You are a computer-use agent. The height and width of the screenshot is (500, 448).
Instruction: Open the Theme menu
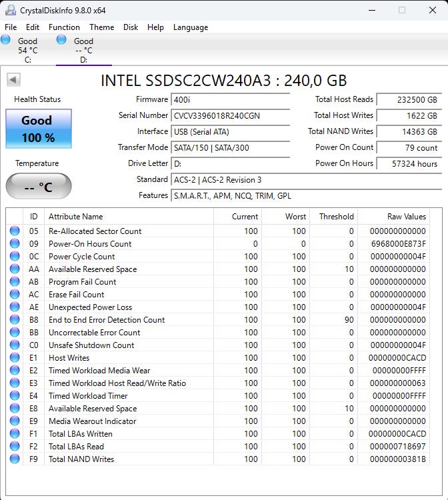point(102,27)
